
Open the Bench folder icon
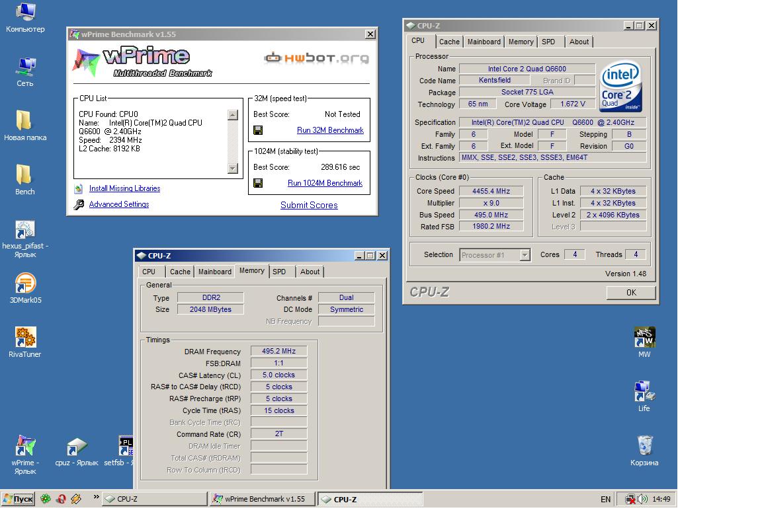click(24, 180)
